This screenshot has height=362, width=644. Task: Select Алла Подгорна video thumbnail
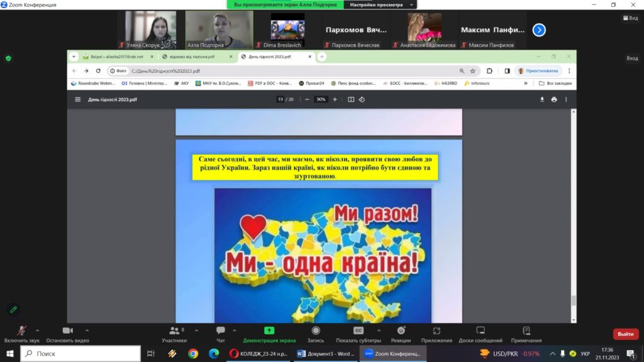219,30
